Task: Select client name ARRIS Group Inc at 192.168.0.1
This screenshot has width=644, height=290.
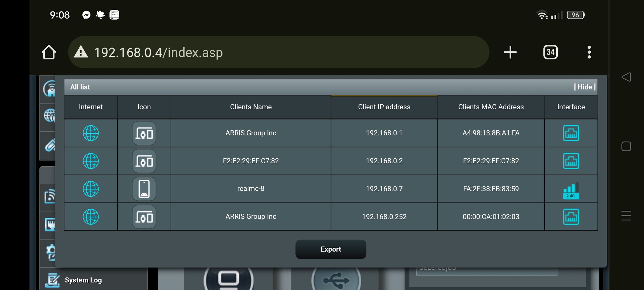Action: tap(251, 133)
